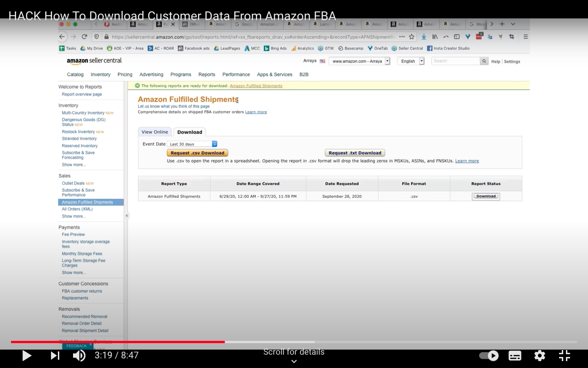Open the page actions ellipsis menu
The width and height of the screenshot is (588, 368).
pos(402,37)
